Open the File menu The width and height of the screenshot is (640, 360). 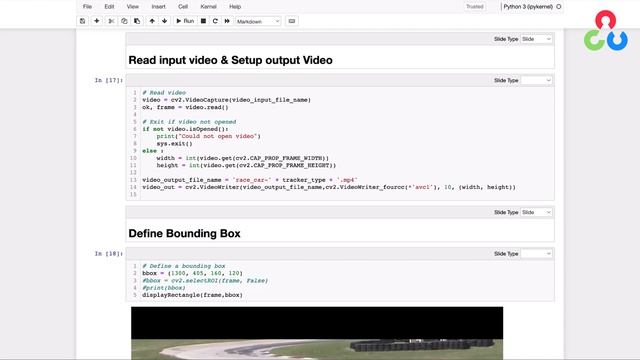[87, 7]
